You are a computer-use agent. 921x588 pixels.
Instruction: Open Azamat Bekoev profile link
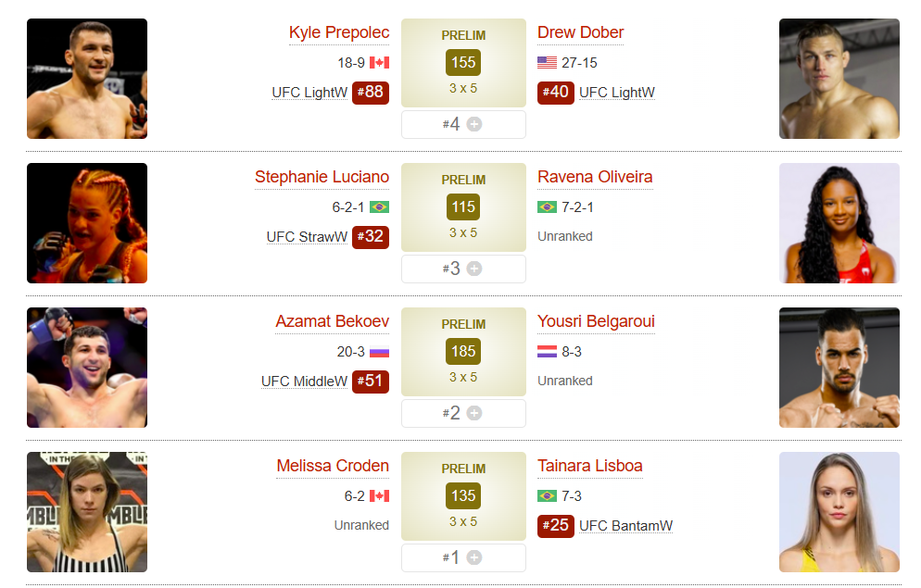(332, 321)
